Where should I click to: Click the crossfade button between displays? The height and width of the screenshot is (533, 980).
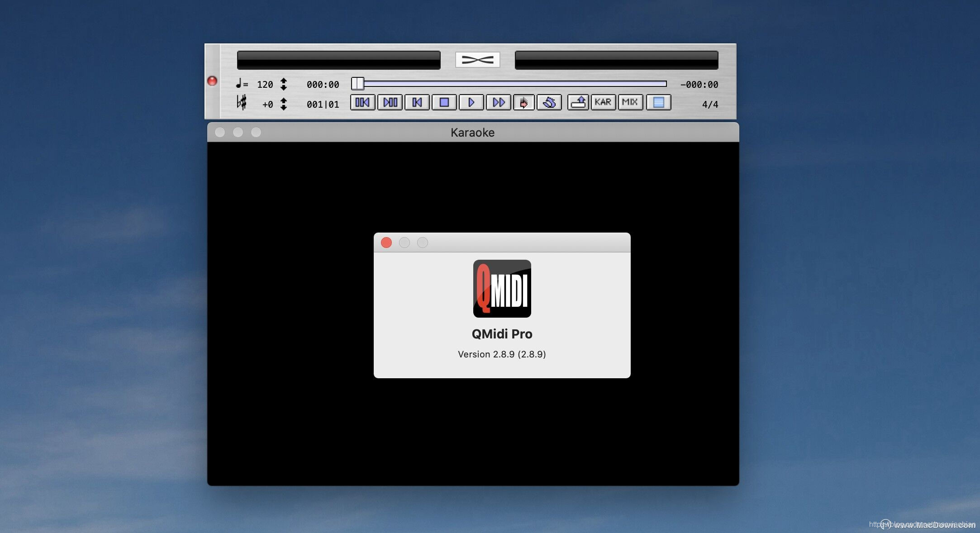[477, 60]
